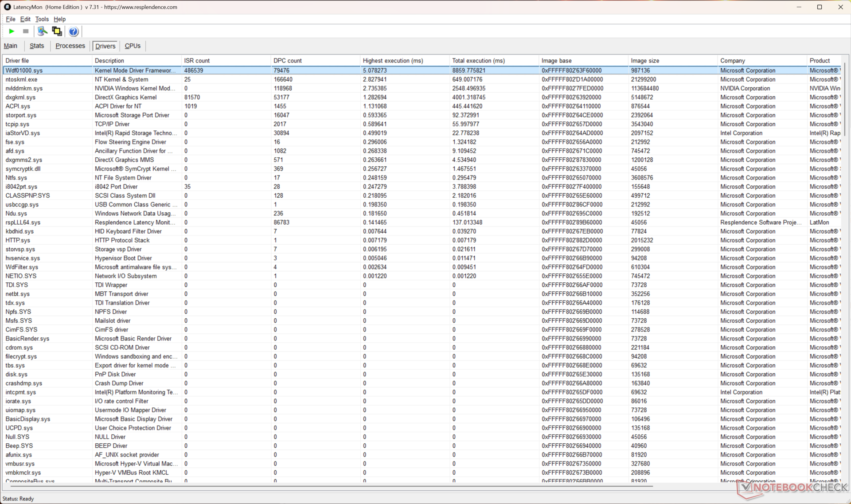Stop monitoring with the gray stop icon
The width and height of the screenshot is (851, 504).
coord(26,31)
